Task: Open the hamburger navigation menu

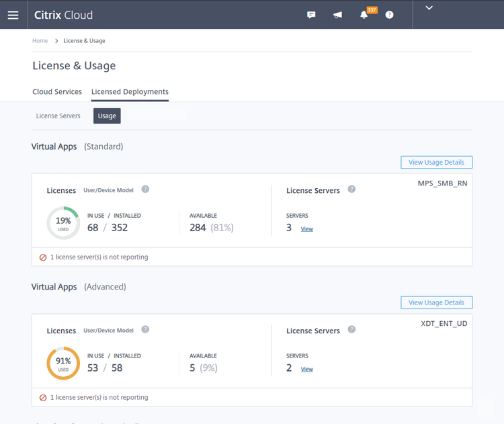Action: 13,15
